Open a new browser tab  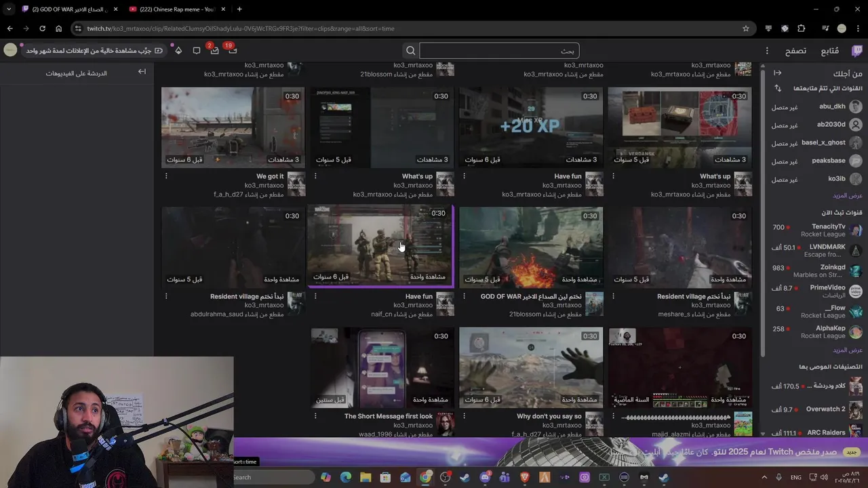239,9
